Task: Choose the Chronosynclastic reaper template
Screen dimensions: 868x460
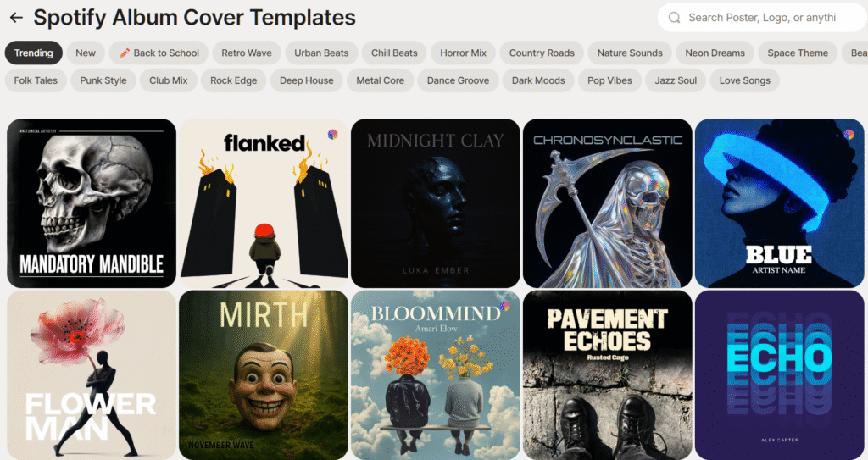Action: click(607, 203)
